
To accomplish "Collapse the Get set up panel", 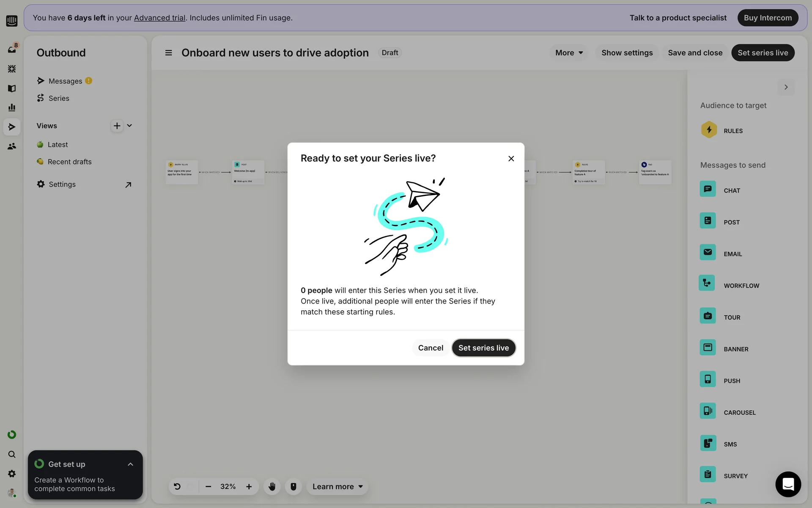I will click(130, 464).
